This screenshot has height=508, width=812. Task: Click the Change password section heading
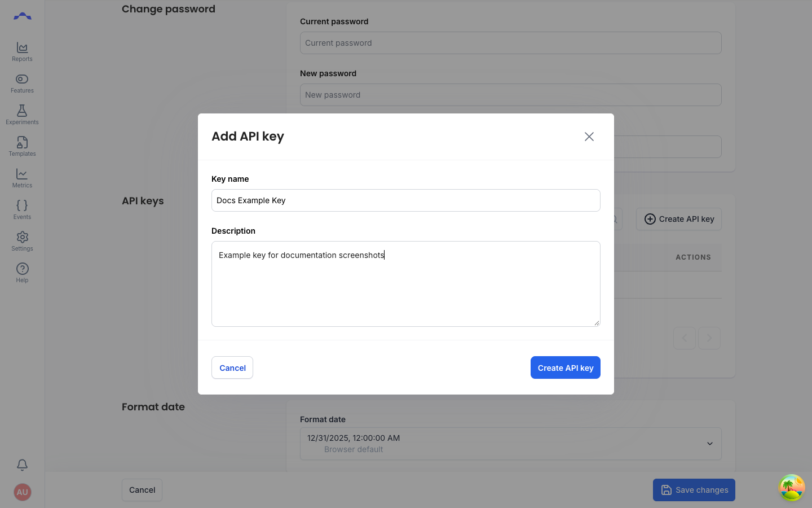169,9
